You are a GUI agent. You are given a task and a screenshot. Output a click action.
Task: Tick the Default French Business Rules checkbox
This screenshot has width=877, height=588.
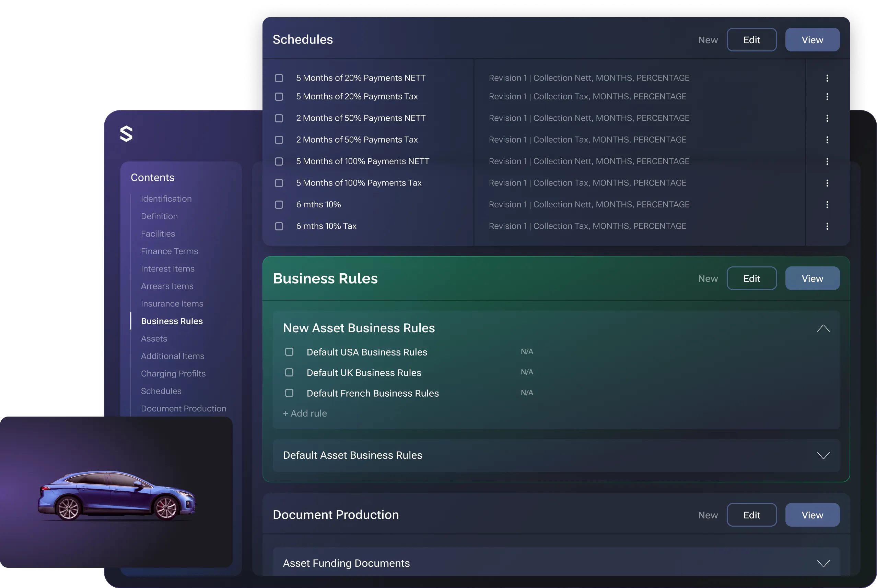click(289, 393)
